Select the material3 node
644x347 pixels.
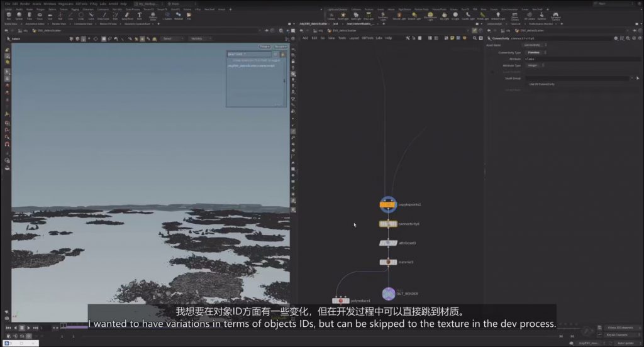coord(388,262)
